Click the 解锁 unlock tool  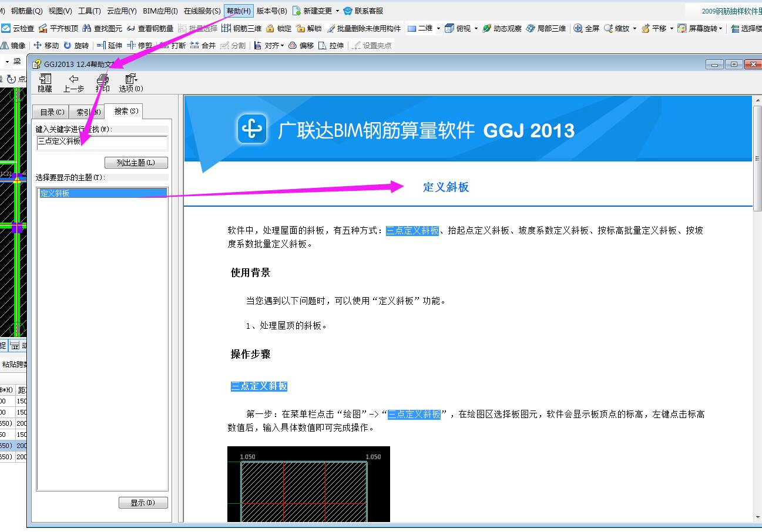309,28
